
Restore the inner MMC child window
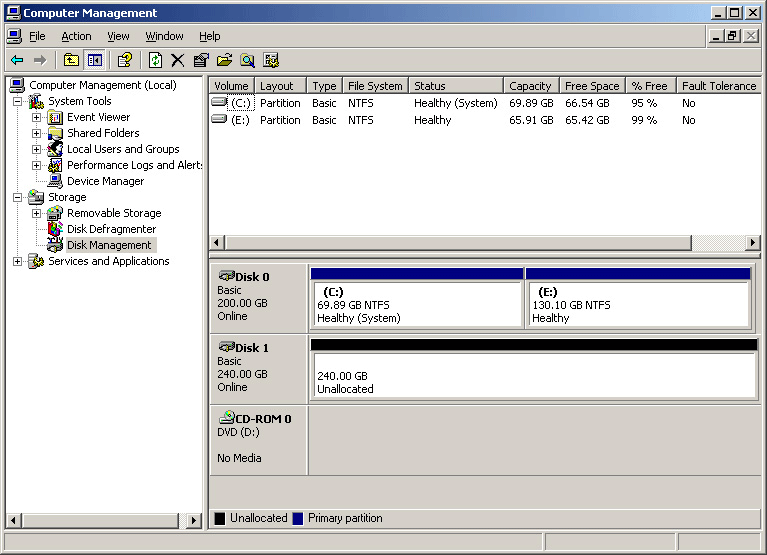tap(732, 36)
